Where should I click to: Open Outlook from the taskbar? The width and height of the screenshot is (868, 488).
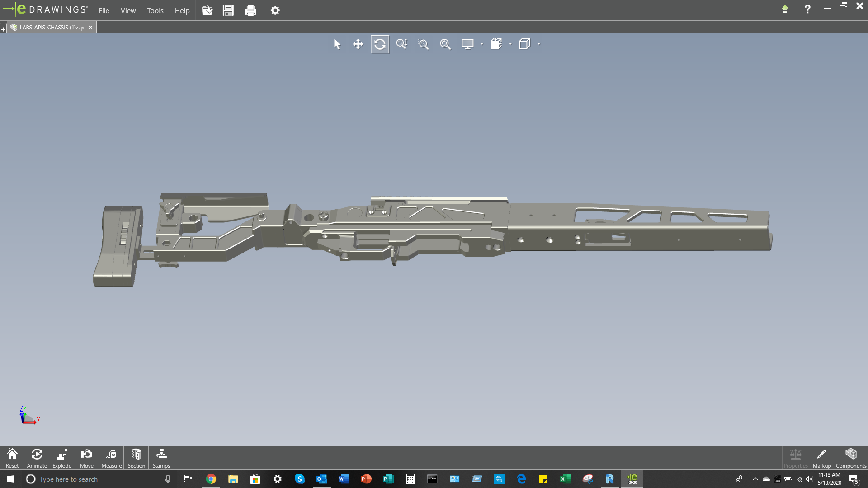click(322, 479)
